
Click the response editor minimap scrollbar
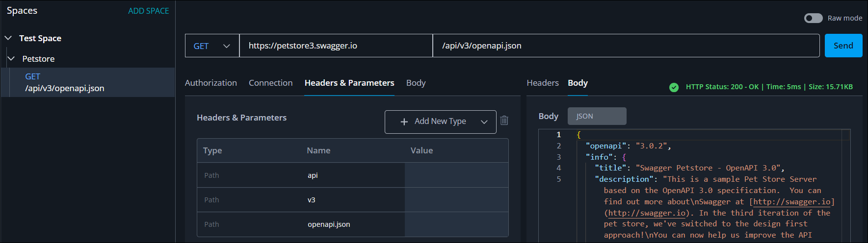click(846, 186)
